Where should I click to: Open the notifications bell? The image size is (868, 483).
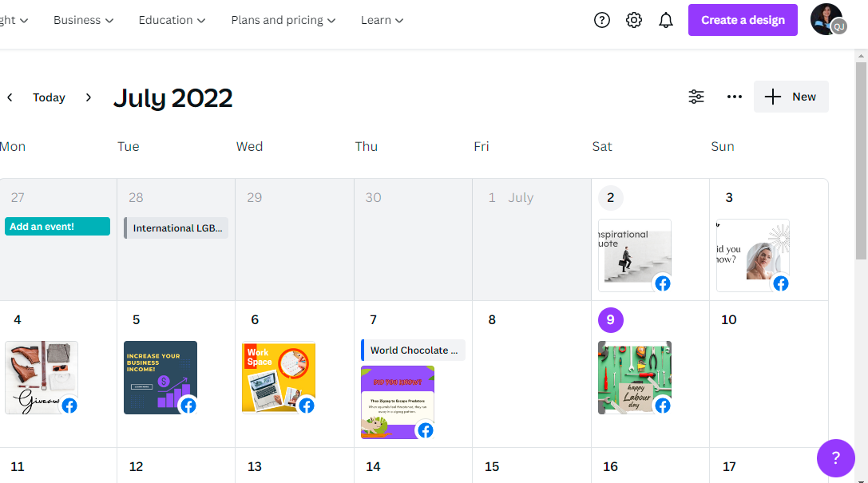point(666,20)
